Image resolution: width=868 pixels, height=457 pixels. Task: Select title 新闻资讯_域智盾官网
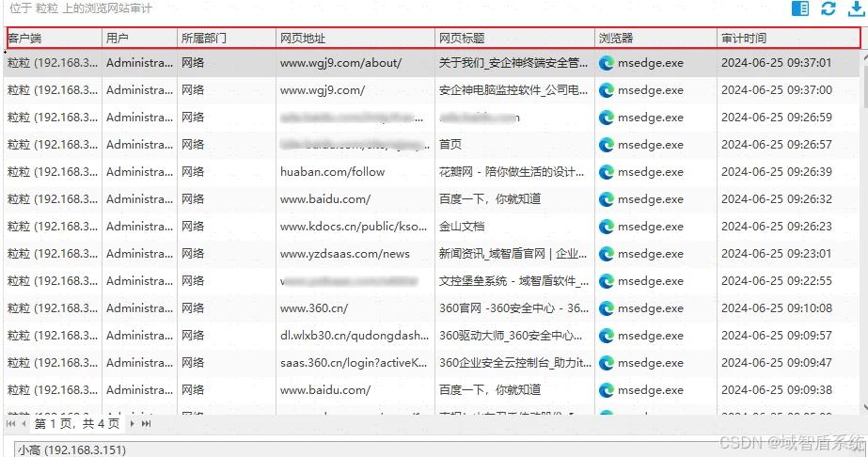click(x=513, y=254)
